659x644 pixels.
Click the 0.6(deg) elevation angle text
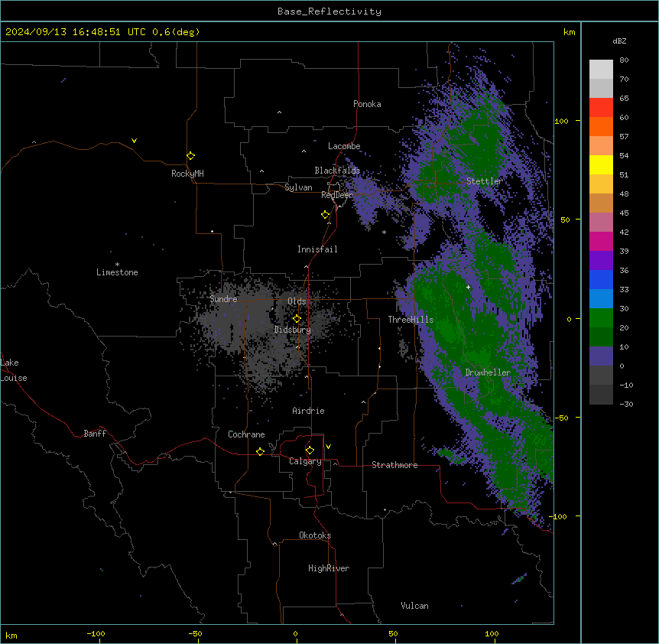176,32
